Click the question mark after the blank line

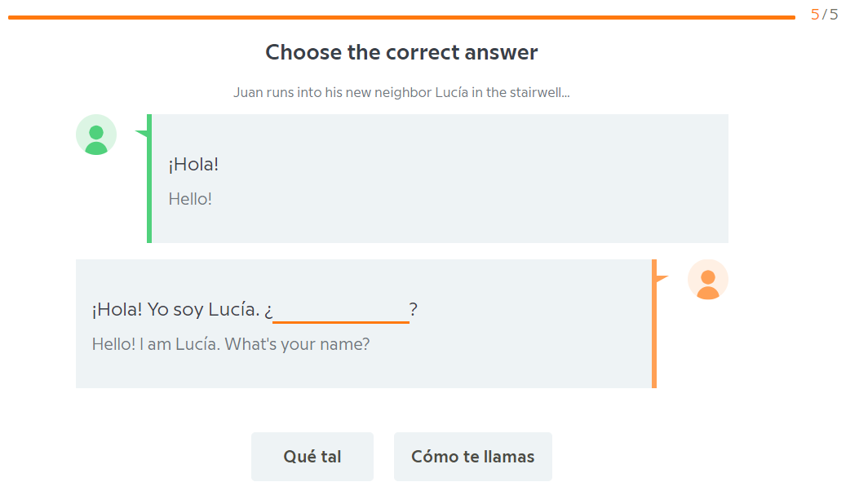[x=414, y=310]
